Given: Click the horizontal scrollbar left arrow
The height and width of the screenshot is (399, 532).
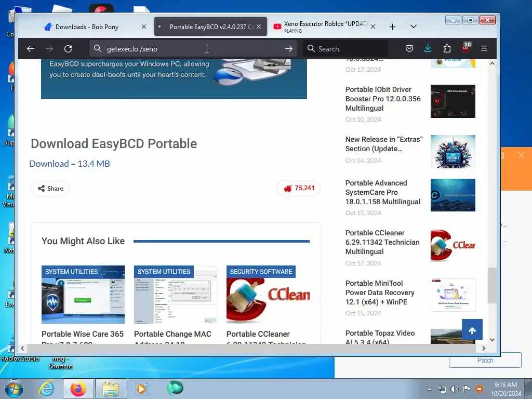Looking at the screenshot, I should (x=22, y=348).
